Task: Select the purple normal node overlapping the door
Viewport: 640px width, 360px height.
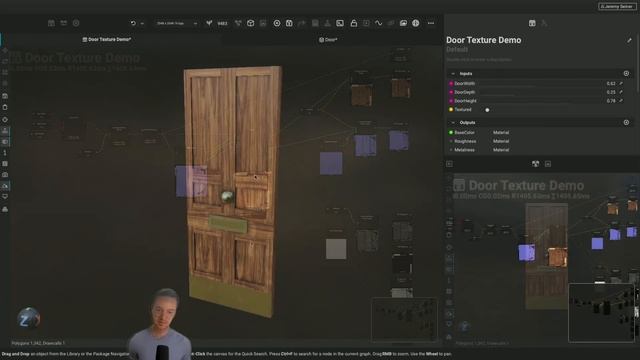Action: pyautogui.click(x=191, y=181)
